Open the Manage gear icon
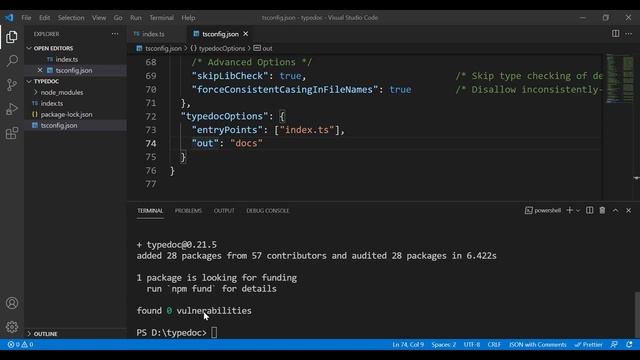Image resolution: width=640 pixels, height=360 pixels. tap(12, 327)
